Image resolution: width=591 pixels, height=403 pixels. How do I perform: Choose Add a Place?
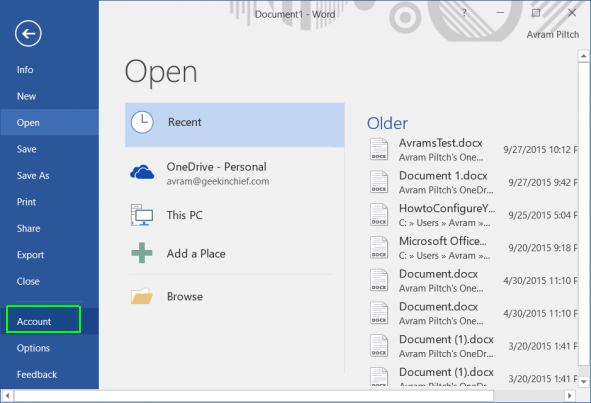[234, 253]
